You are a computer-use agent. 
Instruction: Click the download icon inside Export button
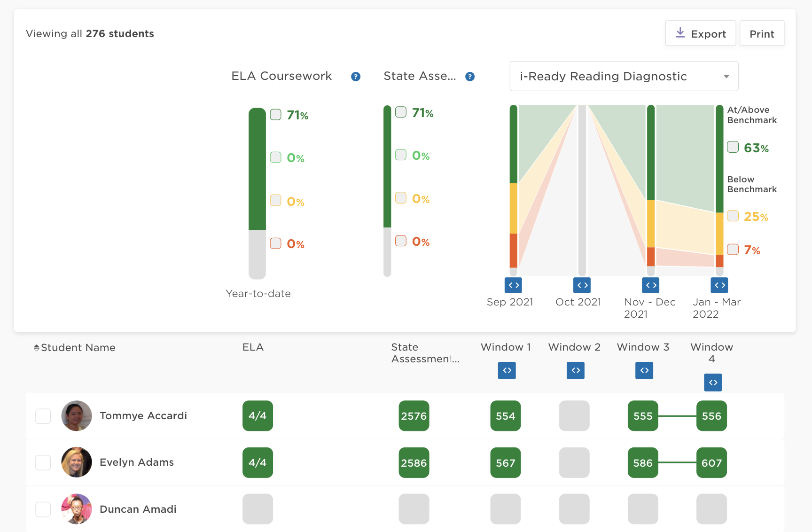point(680,33)
